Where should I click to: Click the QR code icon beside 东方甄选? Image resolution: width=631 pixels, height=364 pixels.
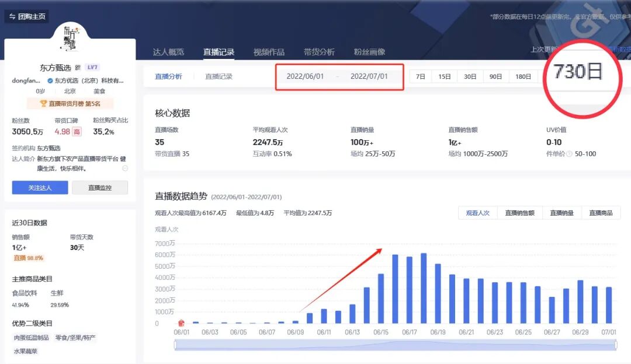pos(78,68)
